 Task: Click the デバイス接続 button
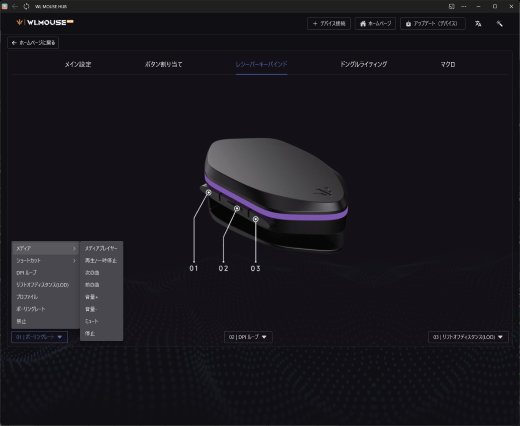329,24
